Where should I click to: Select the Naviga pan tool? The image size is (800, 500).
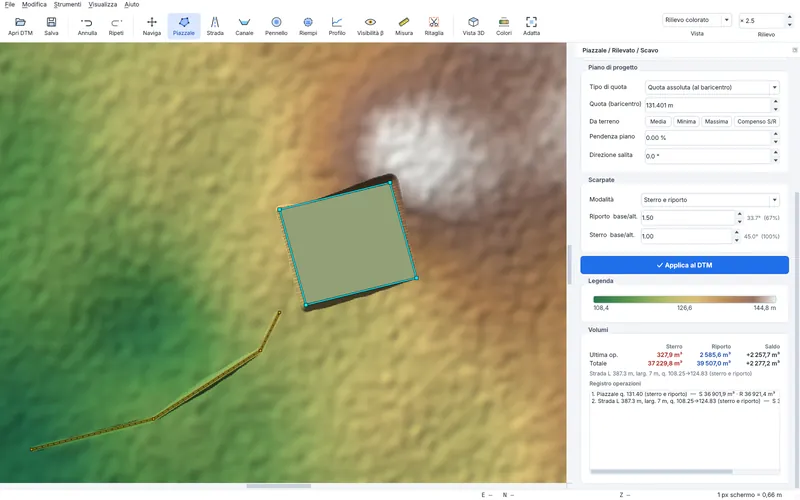click(152, 26)
